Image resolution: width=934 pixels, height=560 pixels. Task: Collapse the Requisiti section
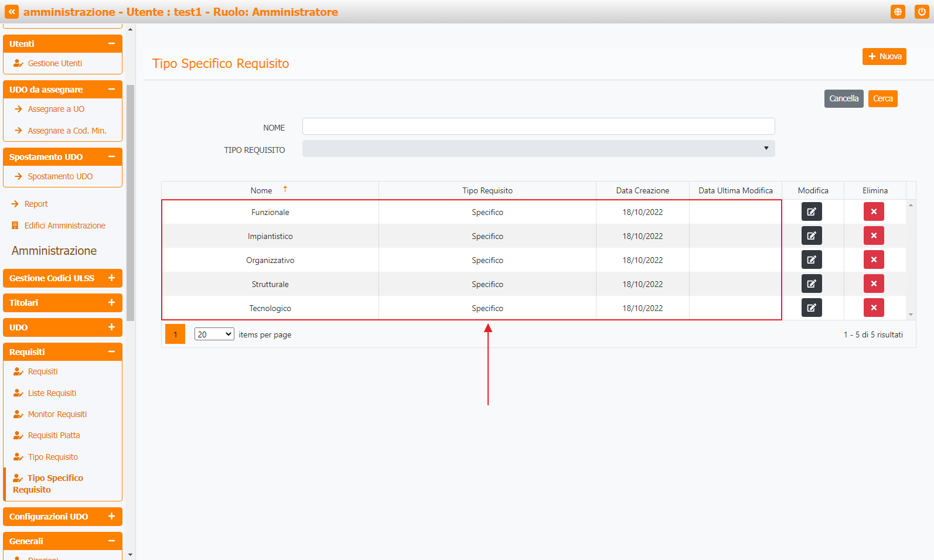pyautogui.click(x=111, y=351)
